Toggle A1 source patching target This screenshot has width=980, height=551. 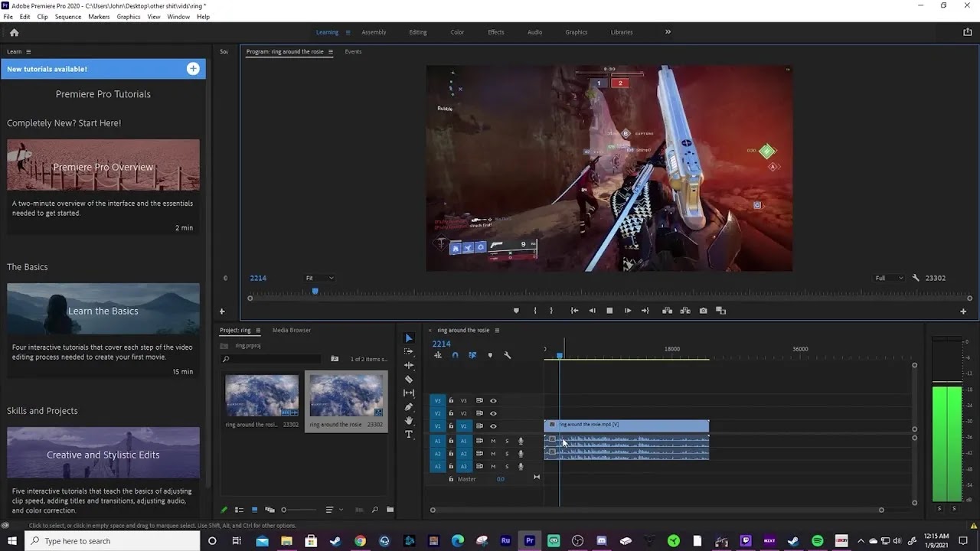tap(437, 441)
